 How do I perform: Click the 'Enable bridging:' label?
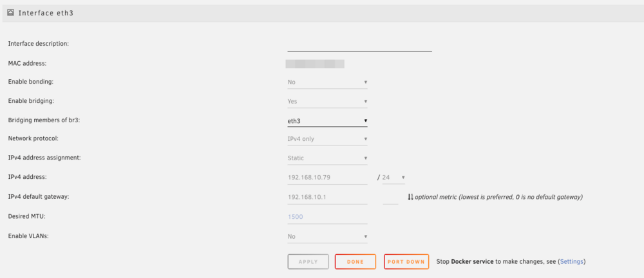(31, 100)
